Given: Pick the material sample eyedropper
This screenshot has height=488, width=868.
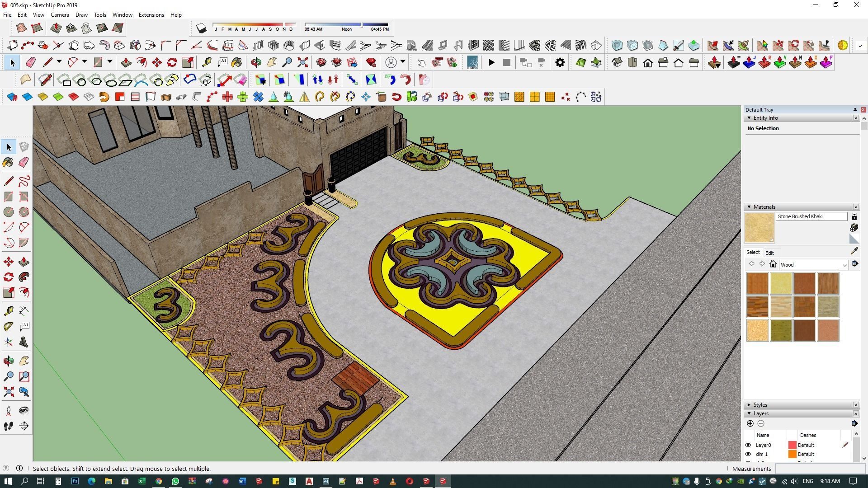Looking at the screenshot, I should click(854, 251).
